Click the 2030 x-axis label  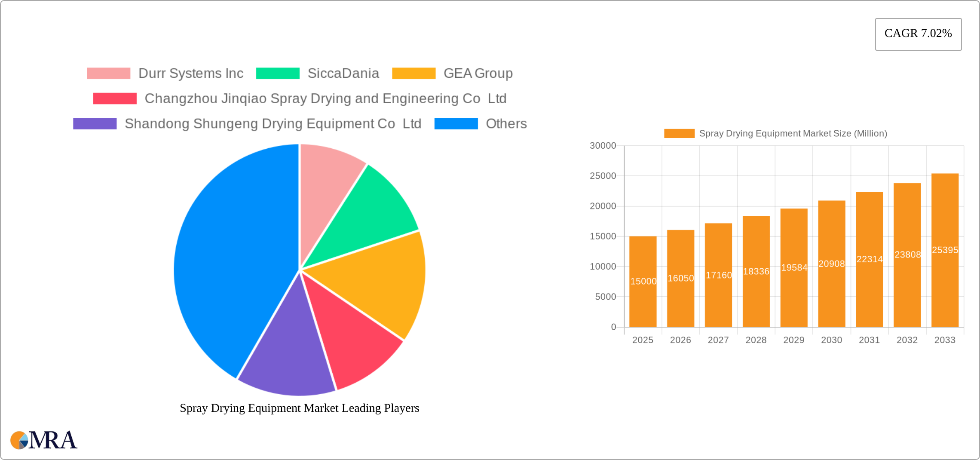pyautogui.click(x=832, y=340)
